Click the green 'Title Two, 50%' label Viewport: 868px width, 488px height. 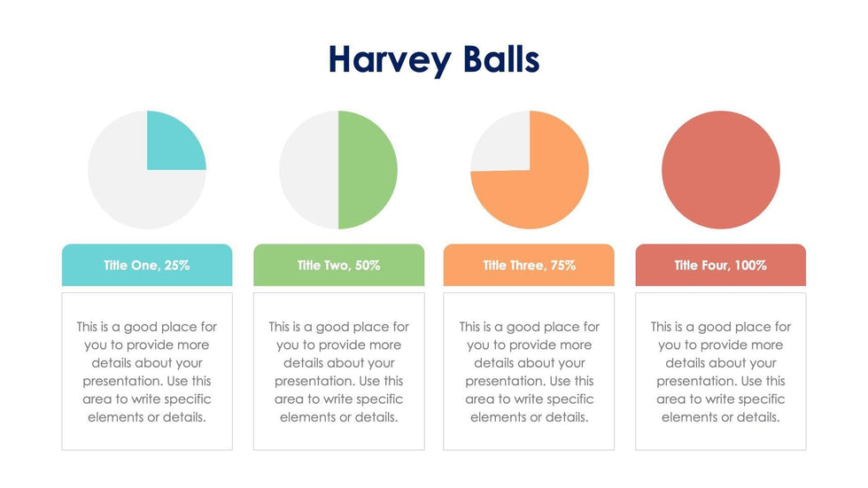(338, 265)
